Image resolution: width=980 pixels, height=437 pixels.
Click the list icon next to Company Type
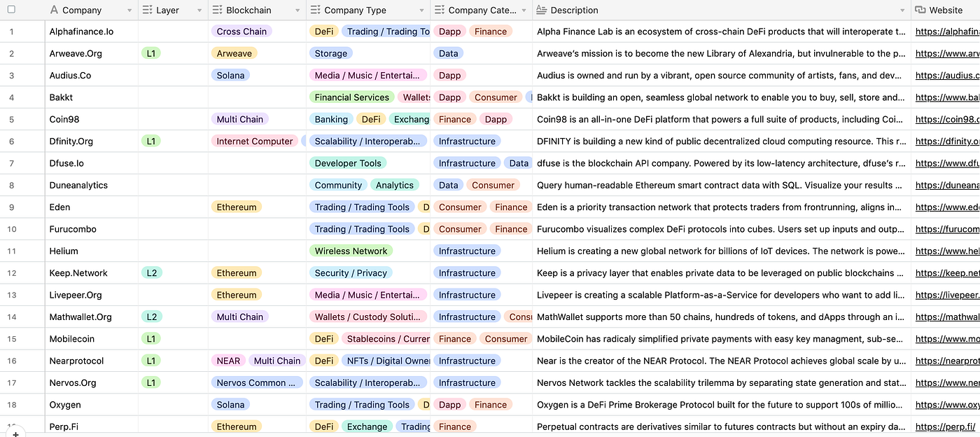pyautogui.click(x=315, y=10)
